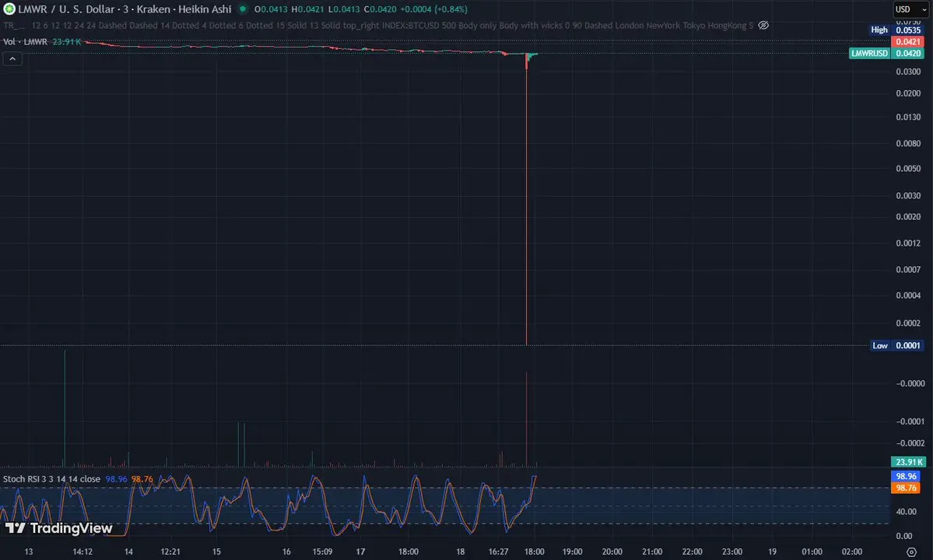Click the red 0.0421 price tag

click(907, 42)
